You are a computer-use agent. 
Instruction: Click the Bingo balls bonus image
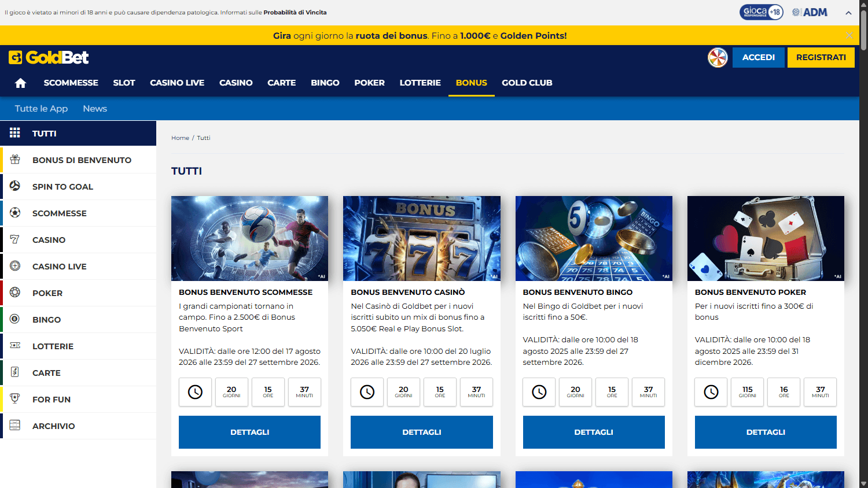point(594,238)
